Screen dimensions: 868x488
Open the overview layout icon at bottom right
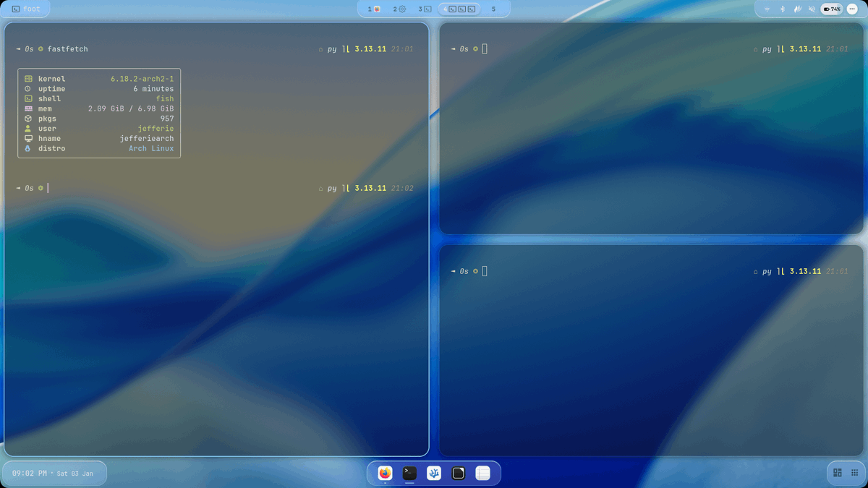838,473
